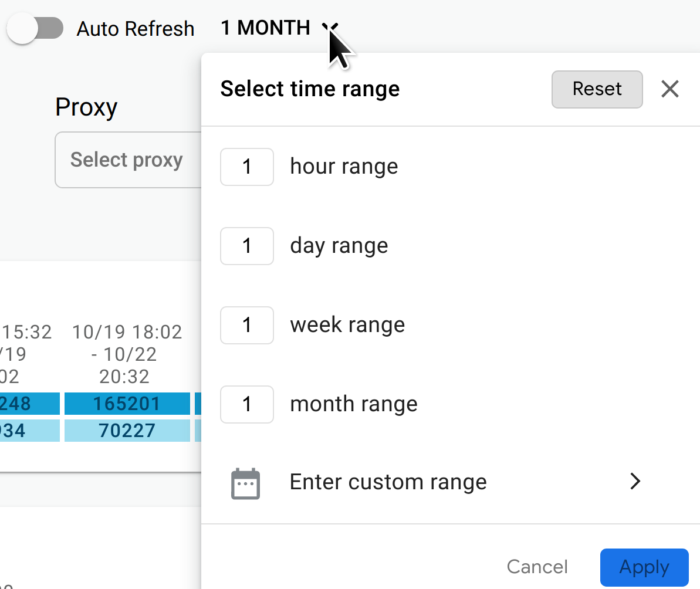700x589 pixels.
Task: Toggle Auto Refresh on
Action: tap(34, 28)
